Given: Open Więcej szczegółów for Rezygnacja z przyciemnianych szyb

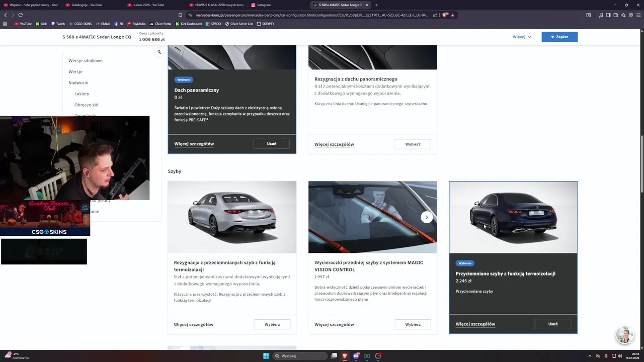Looking at the screenshot, I should (x=194, y=324).
